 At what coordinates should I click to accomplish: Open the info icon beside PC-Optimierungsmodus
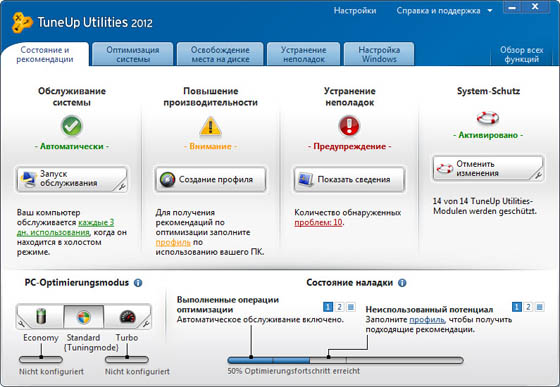tap(138, 283)
